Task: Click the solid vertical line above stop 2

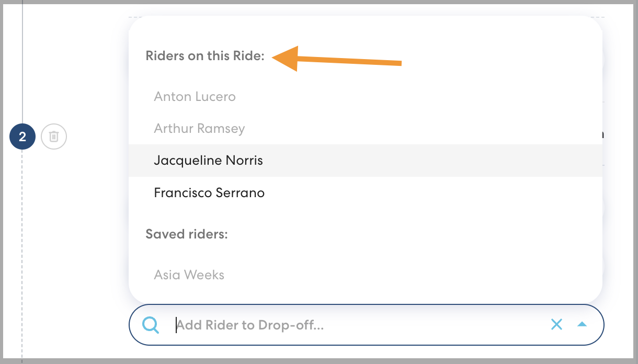Action: coord(22,63)
